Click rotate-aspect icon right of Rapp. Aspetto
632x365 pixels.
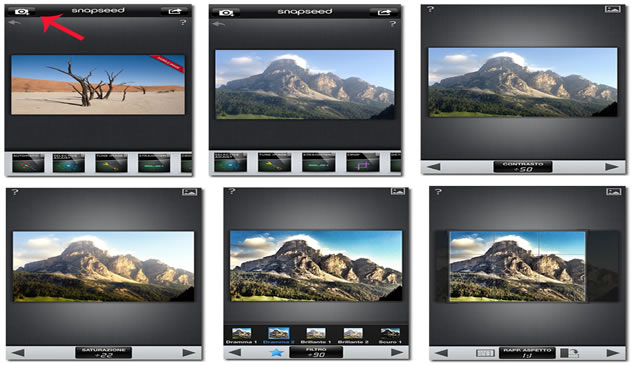[570, 353]
